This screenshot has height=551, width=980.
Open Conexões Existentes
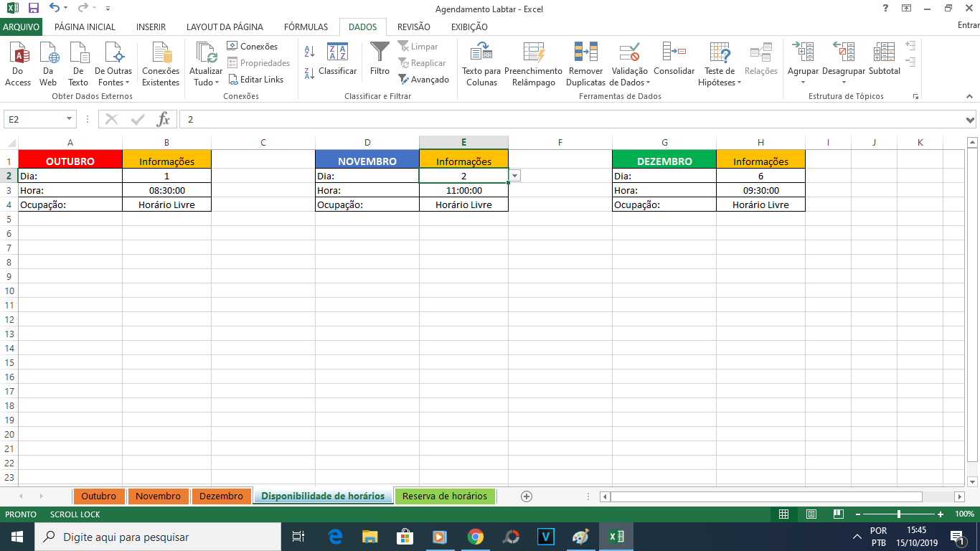tap(161, 64)
